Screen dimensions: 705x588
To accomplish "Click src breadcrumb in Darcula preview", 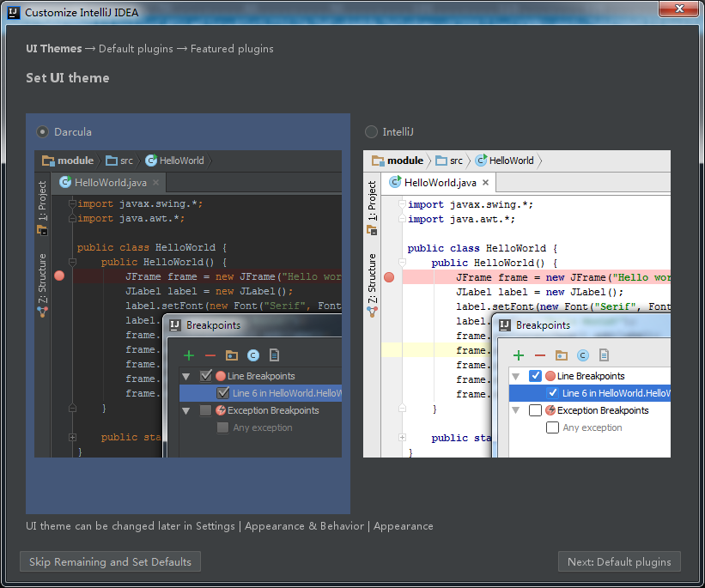I will [119, 161].
